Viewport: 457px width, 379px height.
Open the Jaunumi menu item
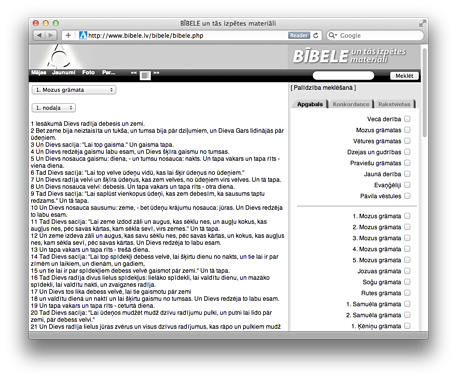coord(63,72)
